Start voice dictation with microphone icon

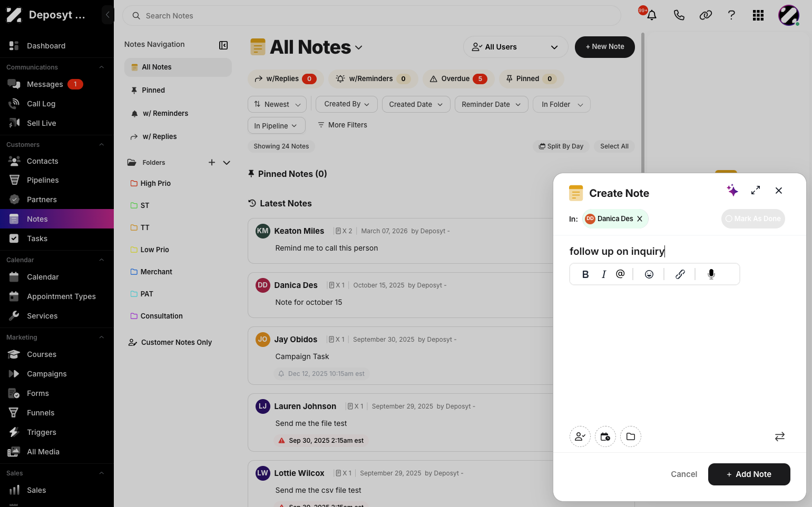pos(711,274)
